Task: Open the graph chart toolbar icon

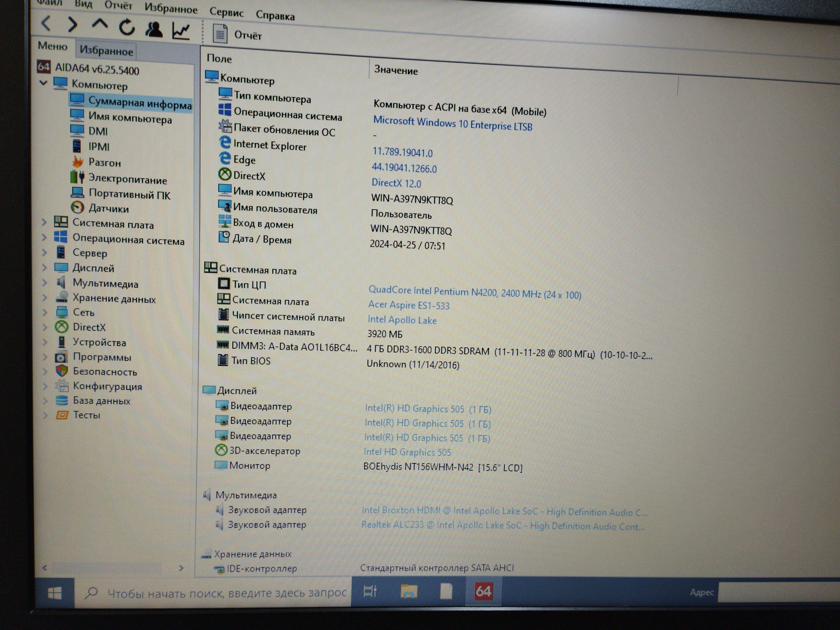Action: [x=181, y=31]
